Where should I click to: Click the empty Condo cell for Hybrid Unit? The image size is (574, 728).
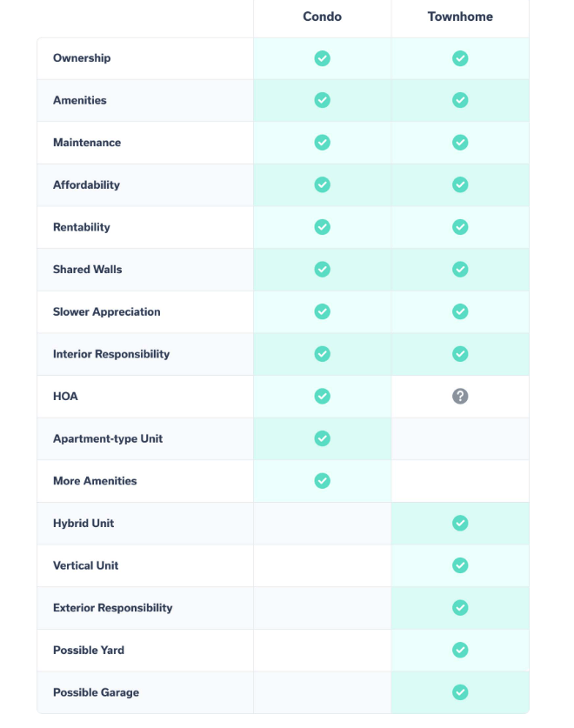[x=322, y=523]
